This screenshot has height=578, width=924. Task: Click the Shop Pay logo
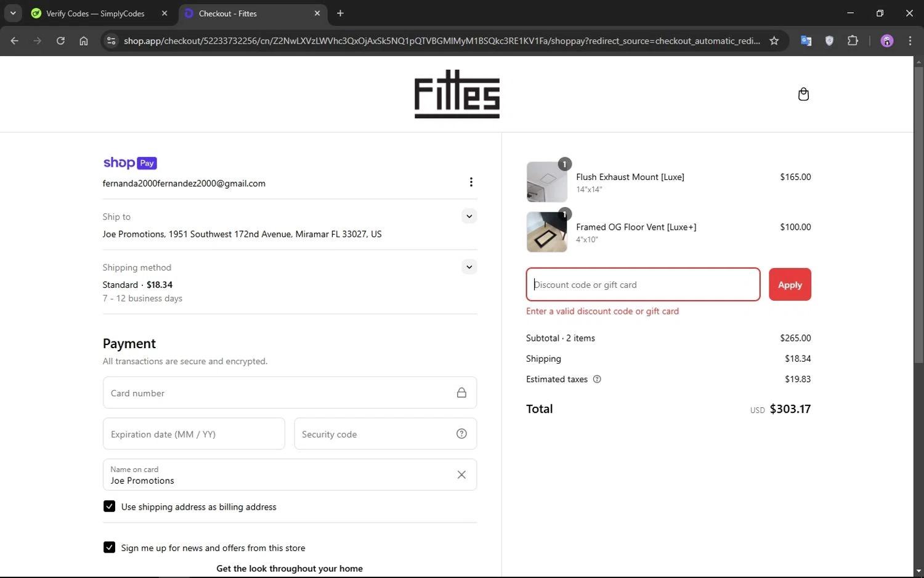130,163
